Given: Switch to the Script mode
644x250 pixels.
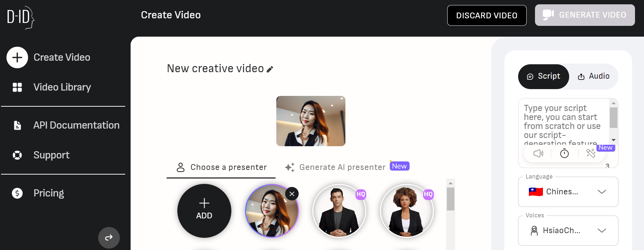Looking at the screenshot, I should [544, 76].
